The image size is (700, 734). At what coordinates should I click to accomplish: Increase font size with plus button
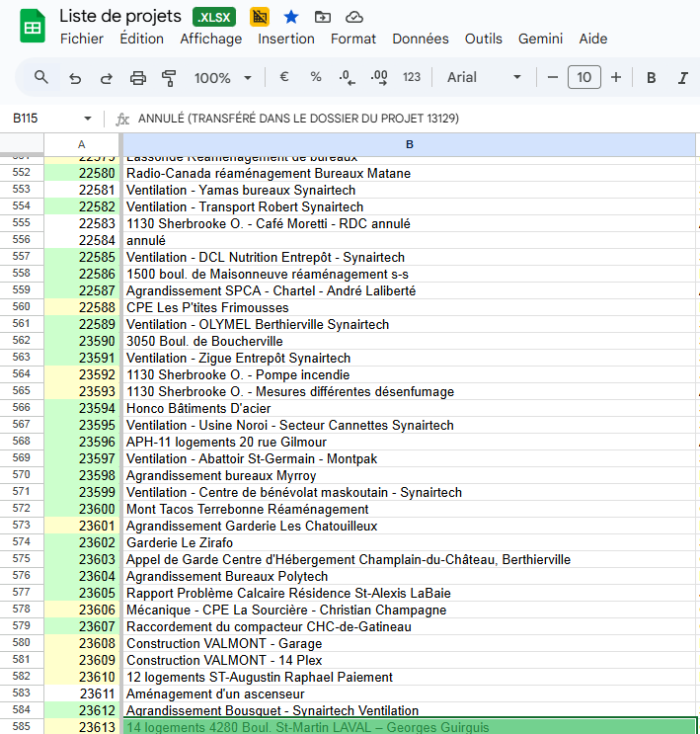[x=616, y=77]
